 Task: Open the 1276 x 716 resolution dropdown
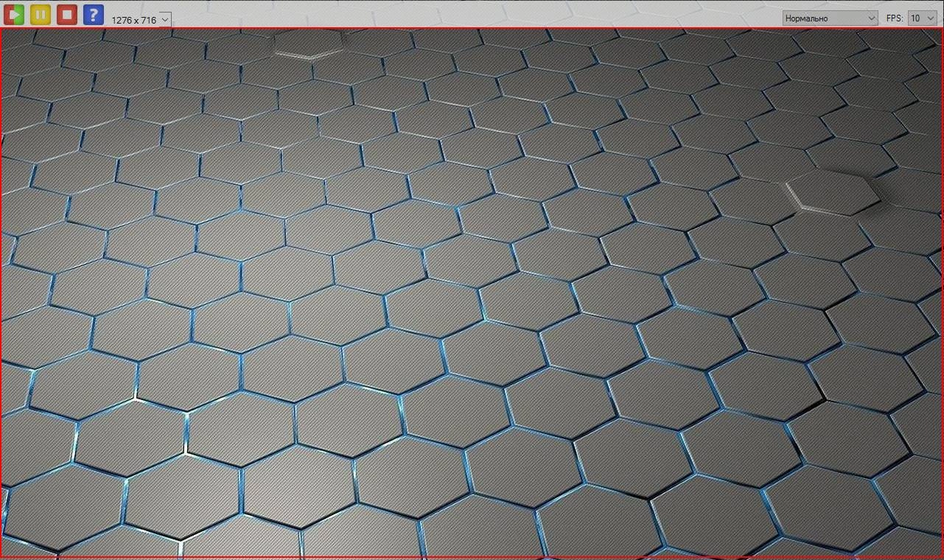[140, 20]
